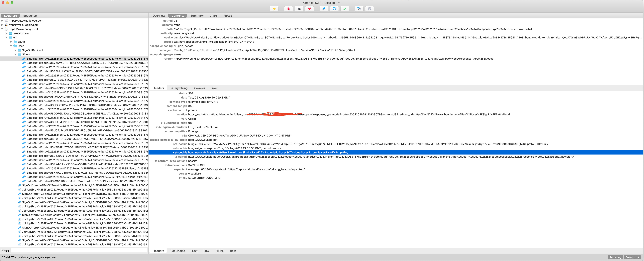Expand the gateway.icloud.com host node
The image size is (644, 261).
(2, 21)
